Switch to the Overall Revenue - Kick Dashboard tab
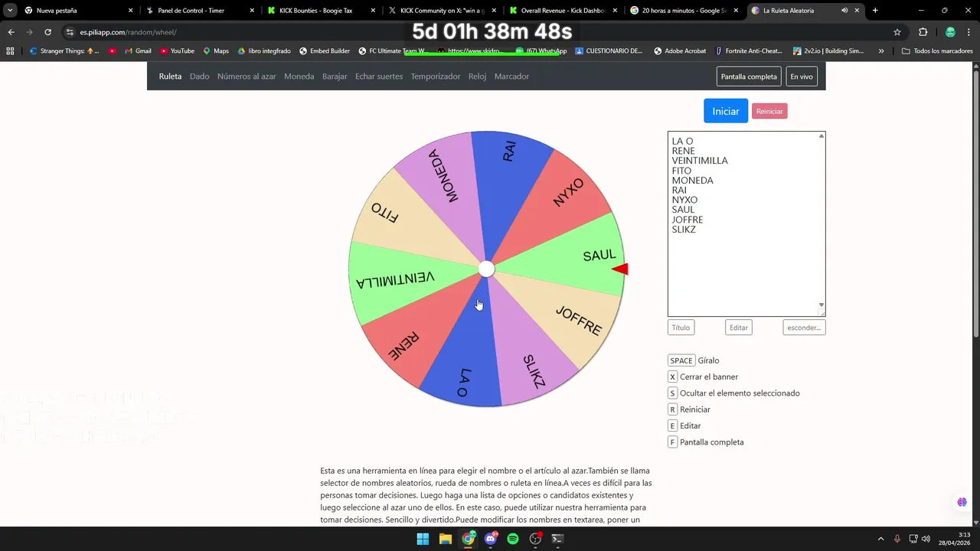980x551 pixels. coord(562,11)
